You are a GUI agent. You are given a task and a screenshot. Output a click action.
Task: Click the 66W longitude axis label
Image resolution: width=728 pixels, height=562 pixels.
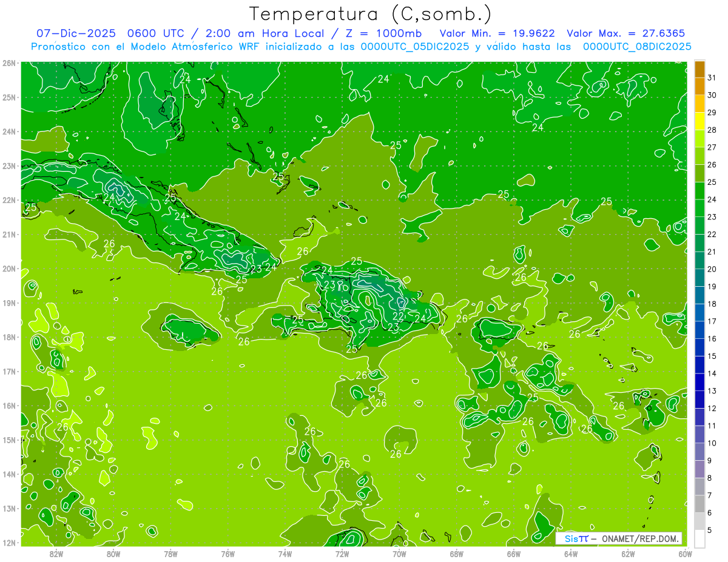pos(514,554)
